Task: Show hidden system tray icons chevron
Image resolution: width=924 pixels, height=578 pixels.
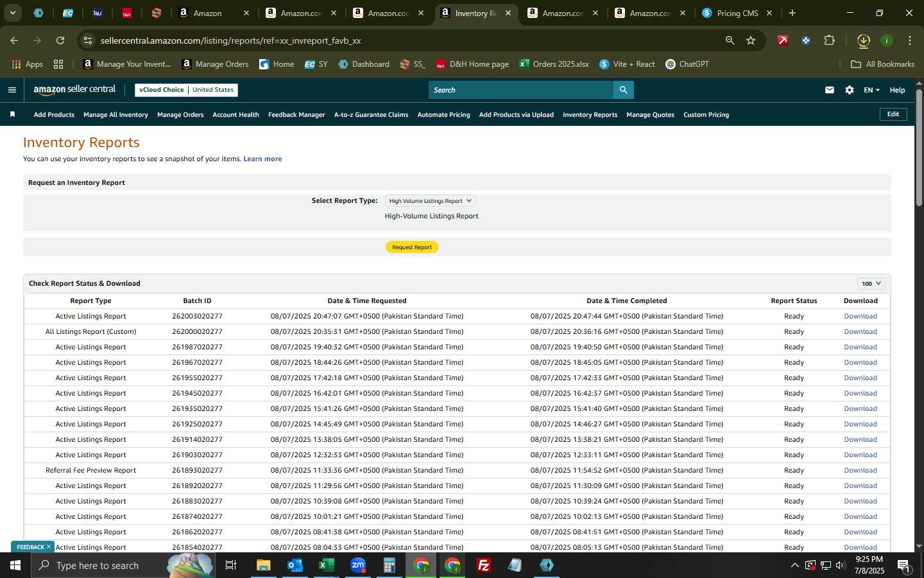Action: click(x=794, y=565)
